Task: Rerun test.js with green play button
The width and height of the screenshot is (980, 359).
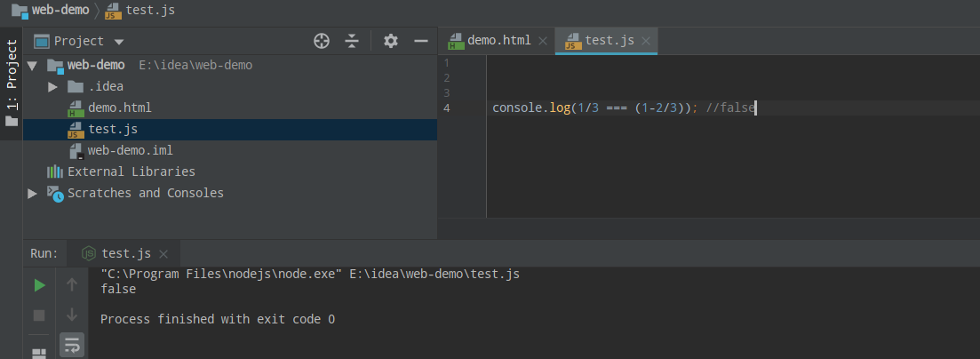Action: [39, 286]
